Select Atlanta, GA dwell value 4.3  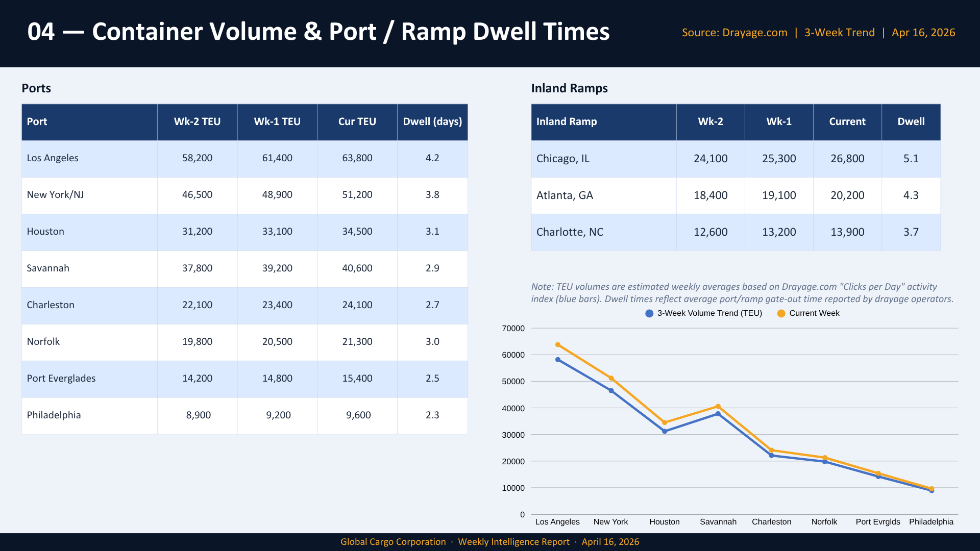(911, 195)
